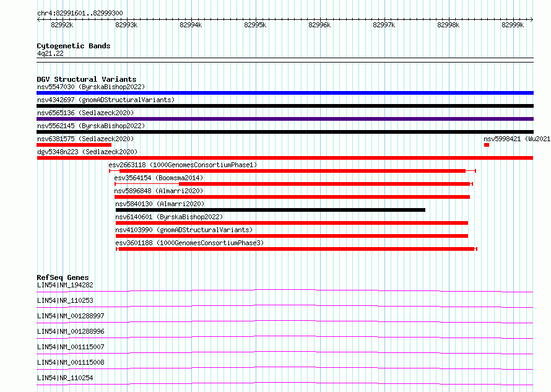
Task: Click the 82997k ruler label
Action: (384, 25)
